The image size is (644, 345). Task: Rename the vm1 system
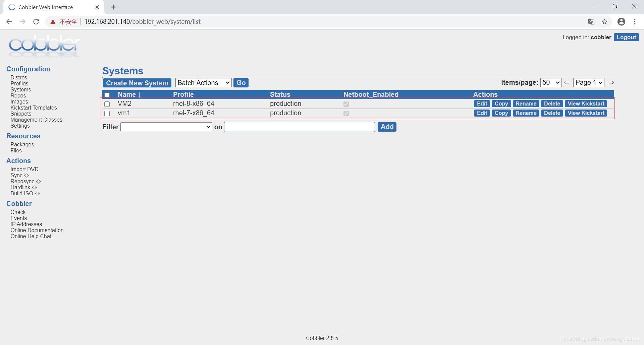tap(526, 113)
